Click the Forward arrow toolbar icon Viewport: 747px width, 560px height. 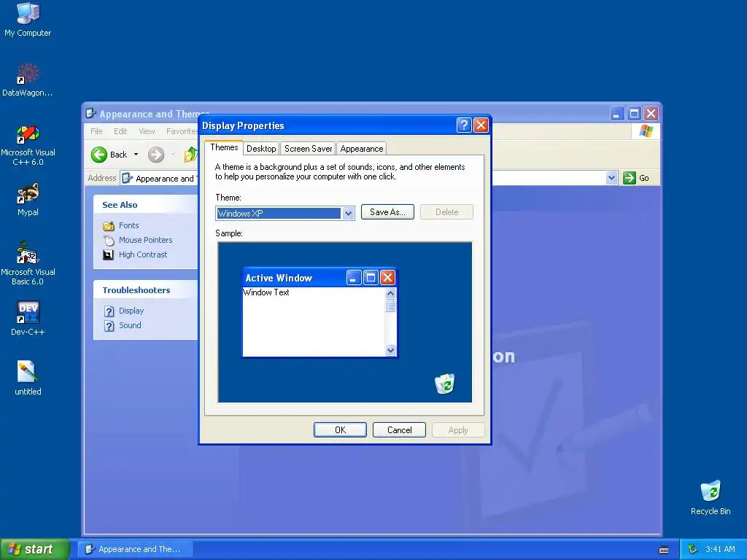click(156, 155)
